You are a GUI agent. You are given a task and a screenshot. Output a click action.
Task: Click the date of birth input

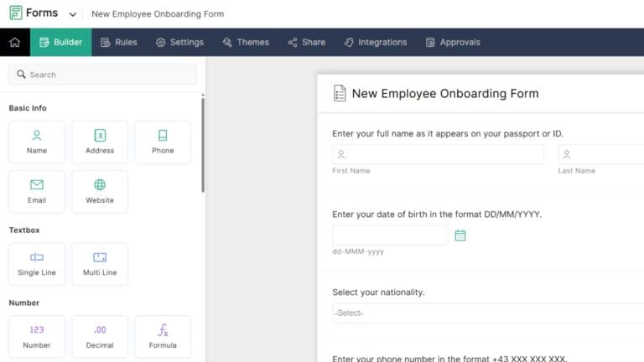tap(390, 235)
